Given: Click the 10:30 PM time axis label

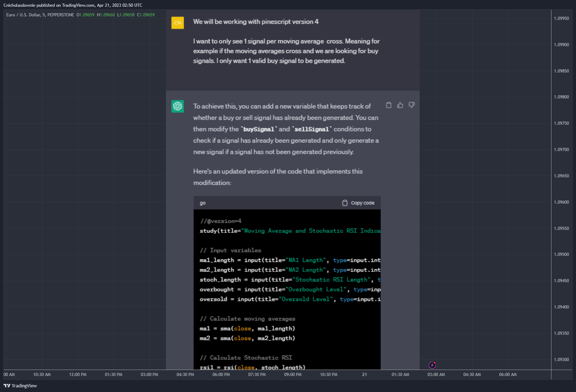Looking at the screenshot, I should pyautogui.click(x=329, y=375).
